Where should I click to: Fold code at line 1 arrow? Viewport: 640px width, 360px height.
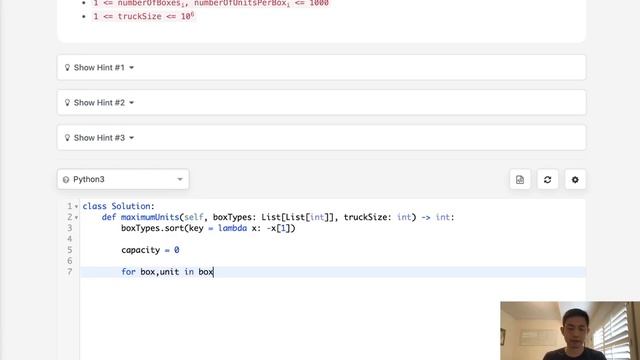tap(76, 207)
